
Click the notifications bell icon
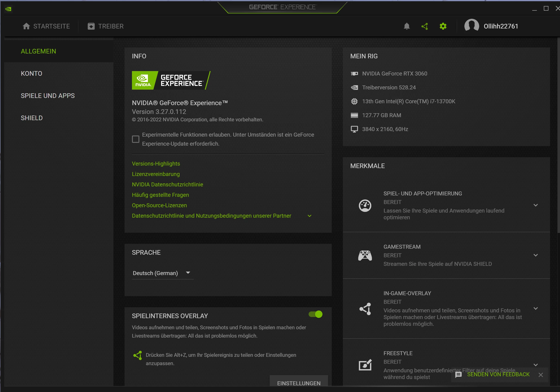407,26
